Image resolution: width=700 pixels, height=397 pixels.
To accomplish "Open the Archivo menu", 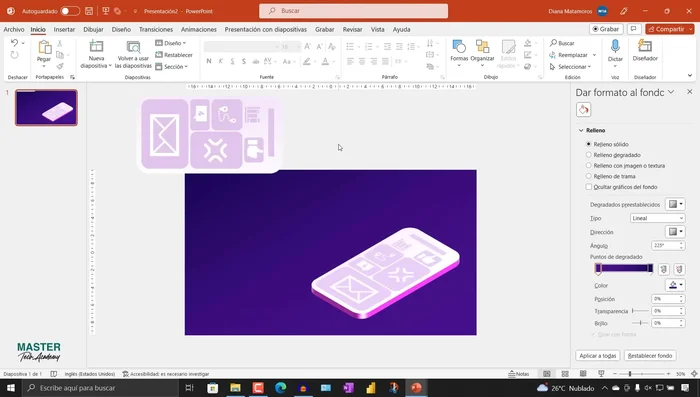I will [14, 29].
